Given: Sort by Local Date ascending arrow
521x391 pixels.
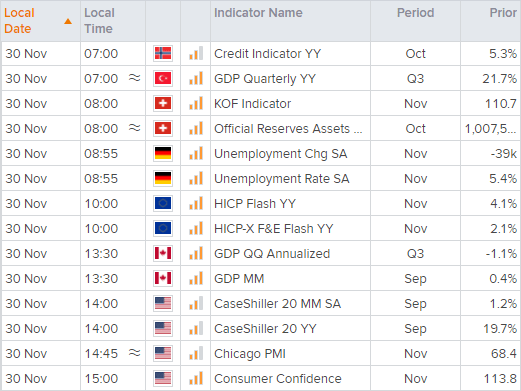Looking at the screenshot, I should point(68,22).
